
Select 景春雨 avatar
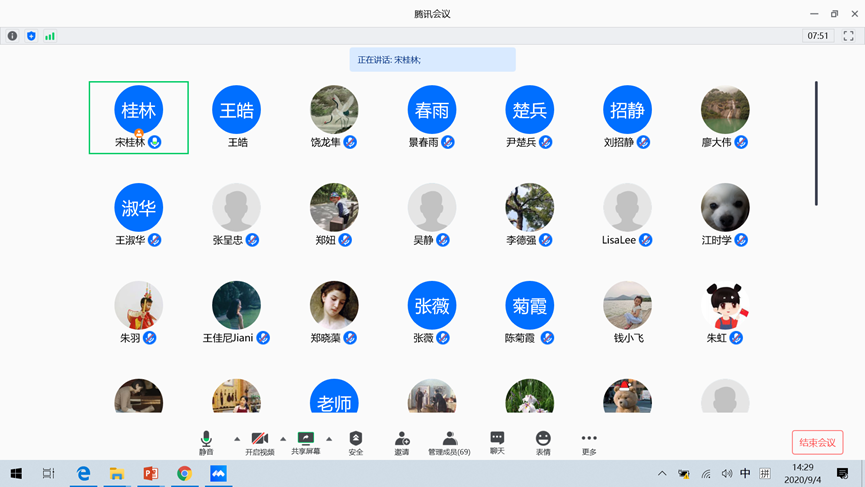click(432, 110)
